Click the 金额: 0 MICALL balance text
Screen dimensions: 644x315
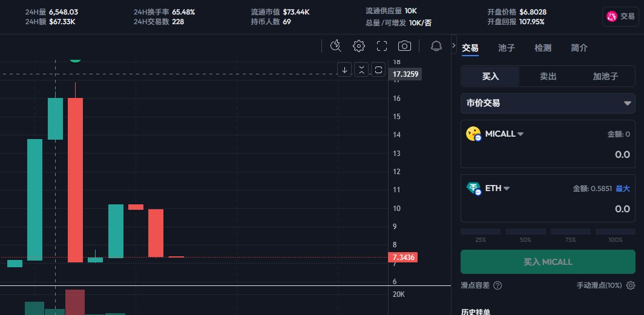tap(619, 134)
